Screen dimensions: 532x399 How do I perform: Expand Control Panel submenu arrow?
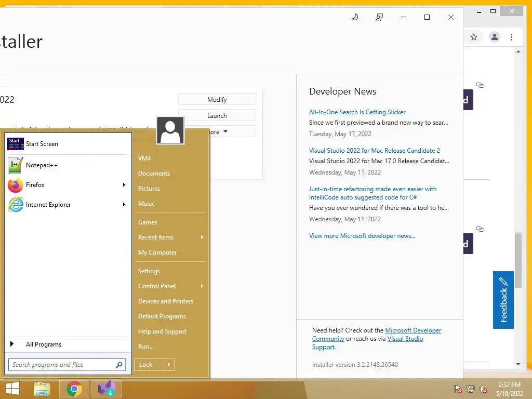pos(202,286)
